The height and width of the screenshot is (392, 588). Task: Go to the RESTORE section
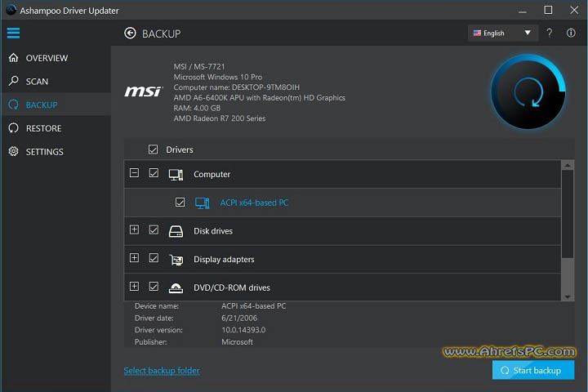43,128
